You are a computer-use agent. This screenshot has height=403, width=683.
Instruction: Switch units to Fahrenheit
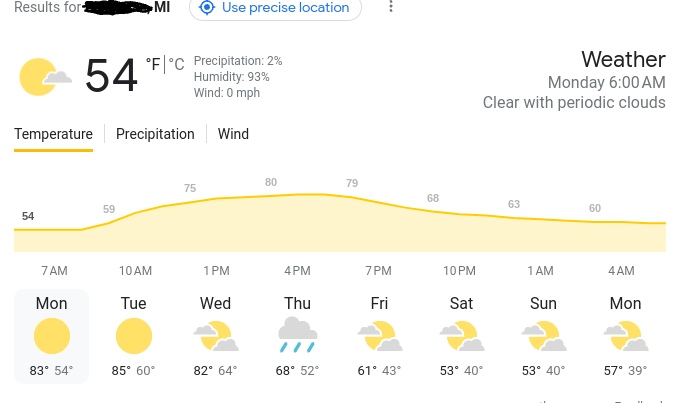(153, 64)
